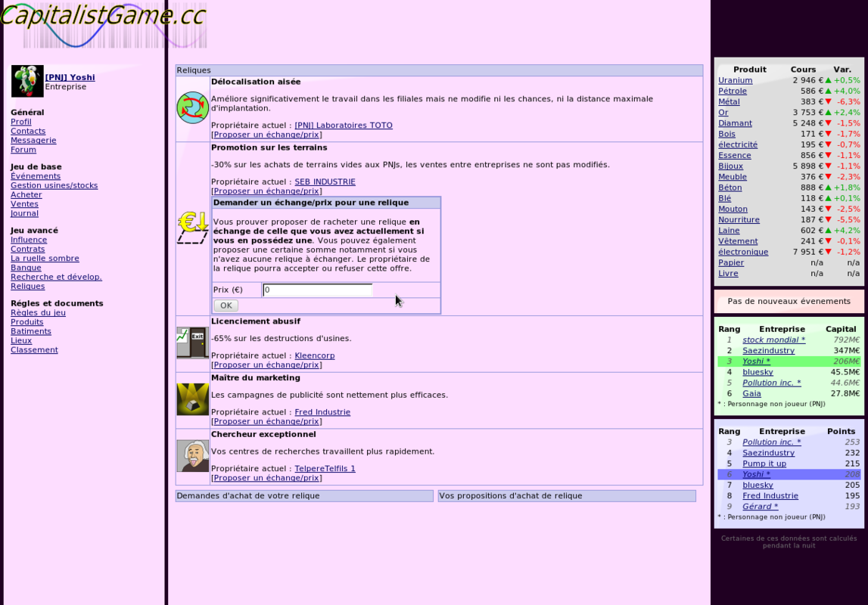Open bluesky in the points ranking
Screen dimensions: 868x605
758,485
